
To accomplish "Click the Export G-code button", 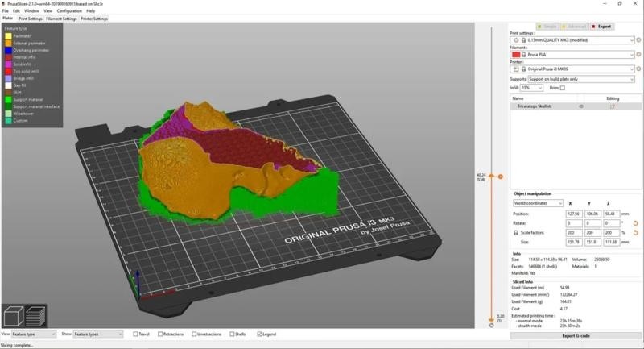I will click(575, 334).
